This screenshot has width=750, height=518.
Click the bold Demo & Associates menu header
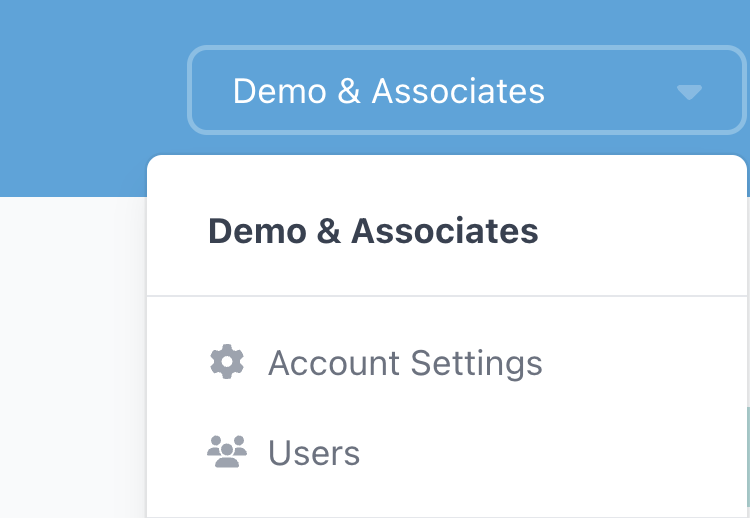click(373, 231)
